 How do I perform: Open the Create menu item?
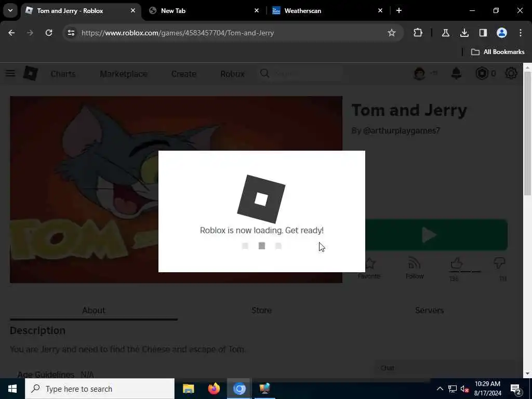pos(184,74)
